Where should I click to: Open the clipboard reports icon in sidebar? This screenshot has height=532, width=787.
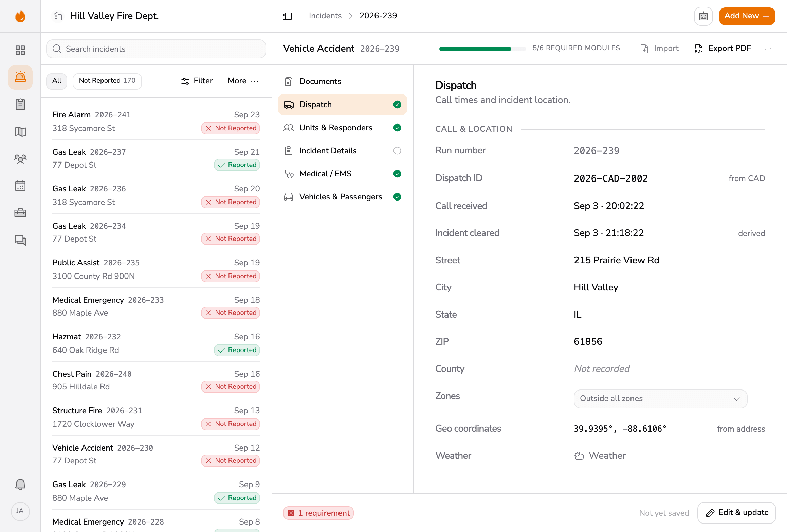pos(20,104)
